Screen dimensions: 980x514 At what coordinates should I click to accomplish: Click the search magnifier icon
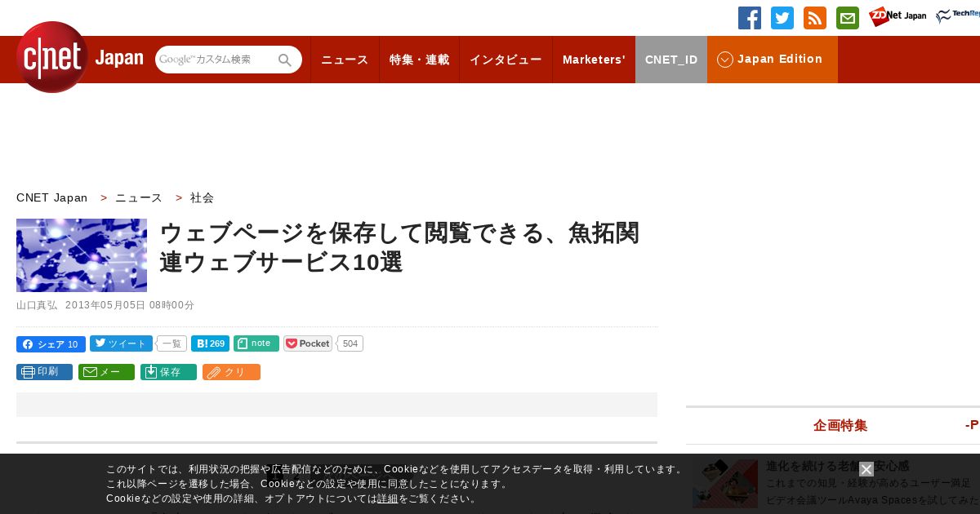tap(285, 60)
